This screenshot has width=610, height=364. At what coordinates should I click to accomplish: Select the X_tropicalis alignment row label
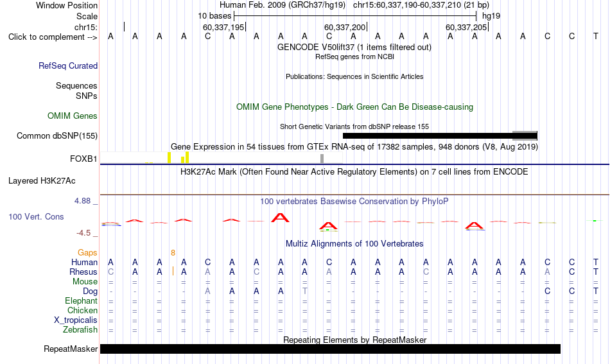[x=76, y=320]
